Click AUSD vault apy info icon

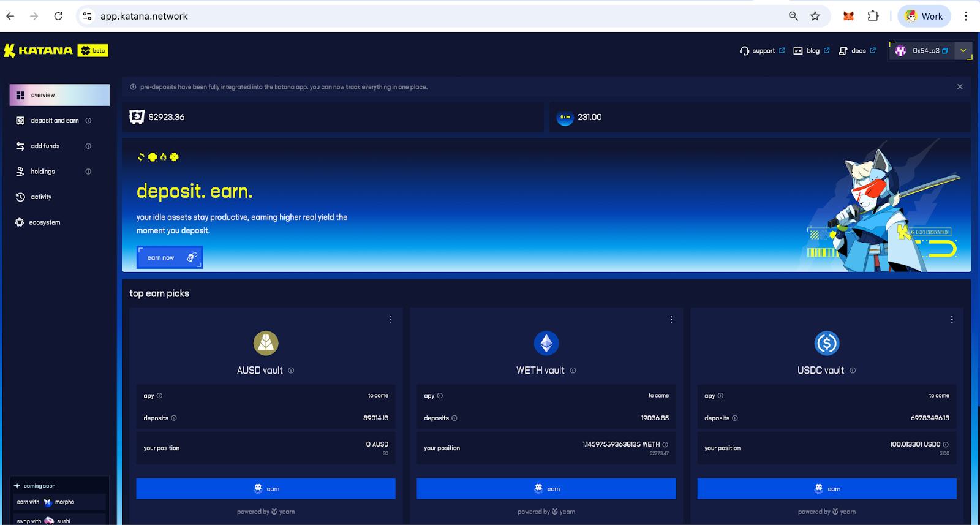(x=159, y=396)
